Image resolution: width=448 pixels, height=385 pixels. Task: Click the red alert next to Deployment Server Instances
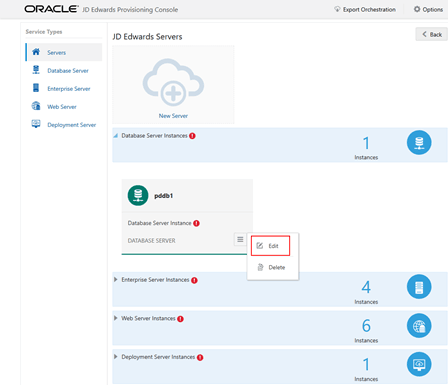click(200, 358)
